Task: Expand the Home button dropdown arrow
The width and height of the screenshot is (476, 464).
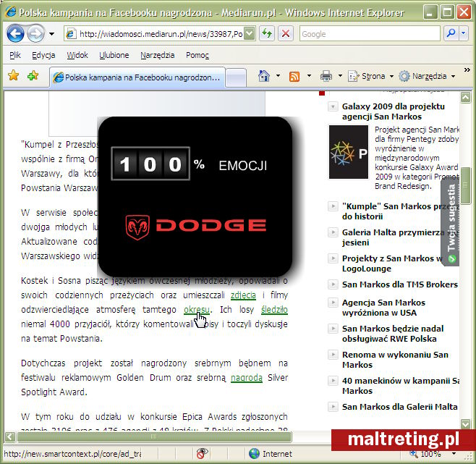Action: 278,76
